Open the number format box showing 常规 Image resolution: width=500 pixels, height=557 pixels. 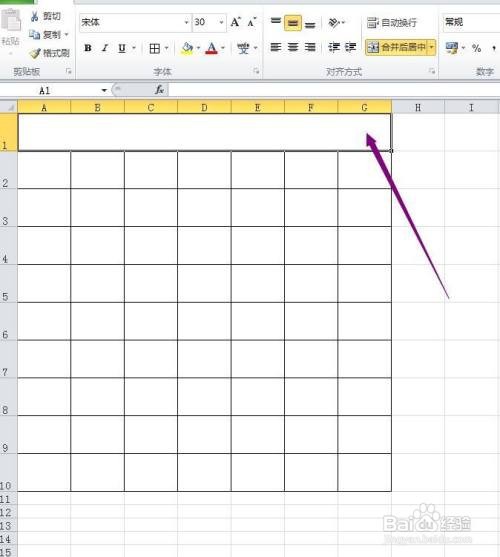[x=472, y=22]
